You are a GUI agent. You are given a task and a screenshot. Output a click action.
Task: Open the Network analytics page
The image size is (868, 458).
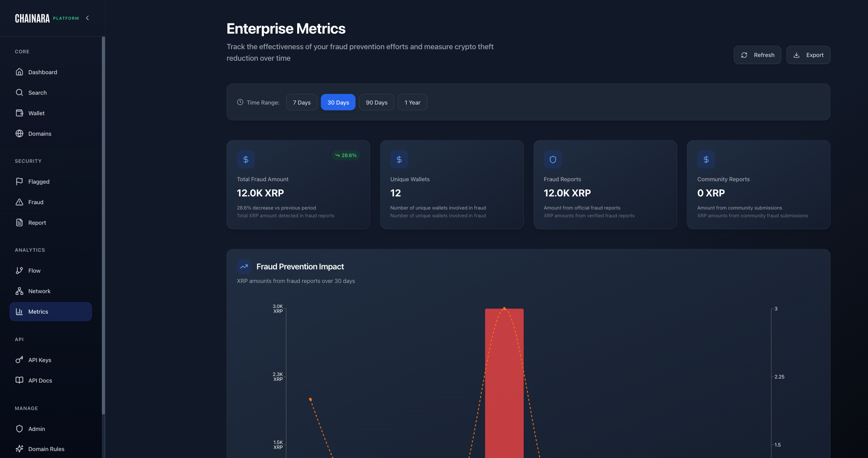click(50, 291)
